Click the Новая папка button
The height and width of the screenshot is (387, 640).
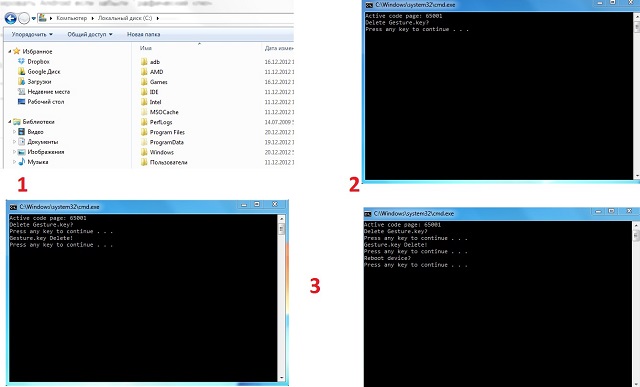(x=143, y=34)
